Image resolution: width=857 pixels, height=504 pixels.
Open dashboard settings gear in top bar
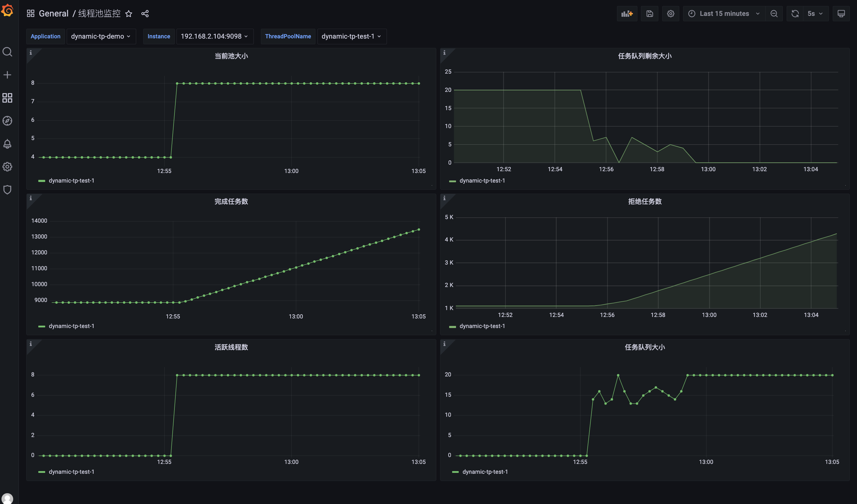670,13
